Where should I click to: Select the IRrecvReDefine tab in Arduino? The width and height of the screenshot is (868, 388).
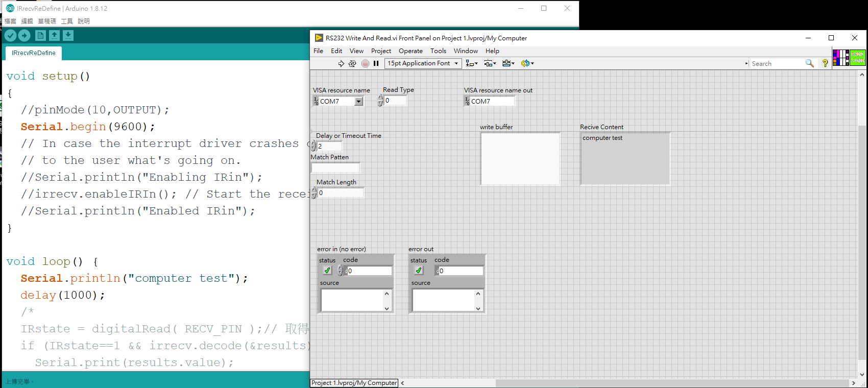point(33,53)
